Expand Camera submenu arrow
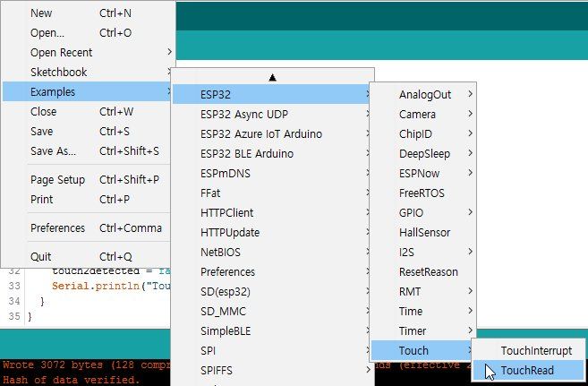The width and height of the screenshot is (588, 386). (x=470, y=114)
